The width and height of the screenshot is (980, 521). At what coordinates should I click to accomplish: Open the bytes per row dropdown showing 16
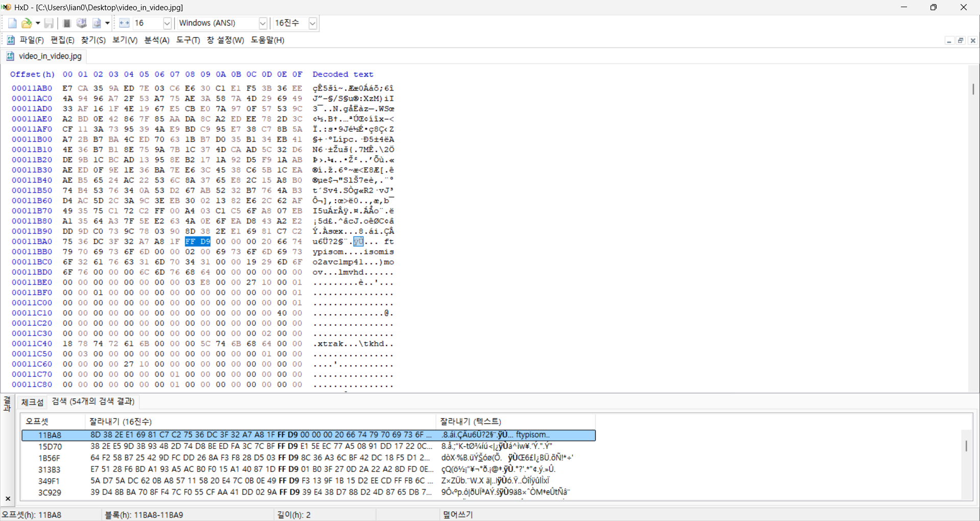pos(167,23)
